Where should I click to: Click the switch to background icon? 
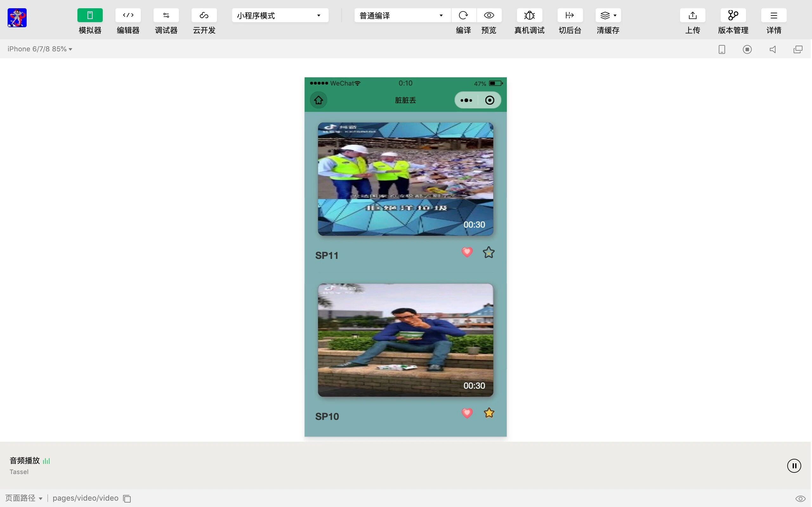[x=570, y=16]
